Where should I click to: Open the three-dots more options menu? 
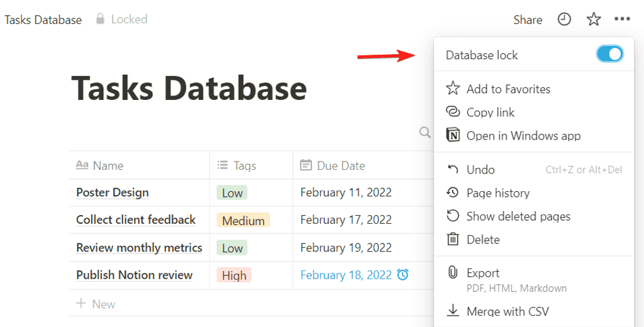point(622,19)
